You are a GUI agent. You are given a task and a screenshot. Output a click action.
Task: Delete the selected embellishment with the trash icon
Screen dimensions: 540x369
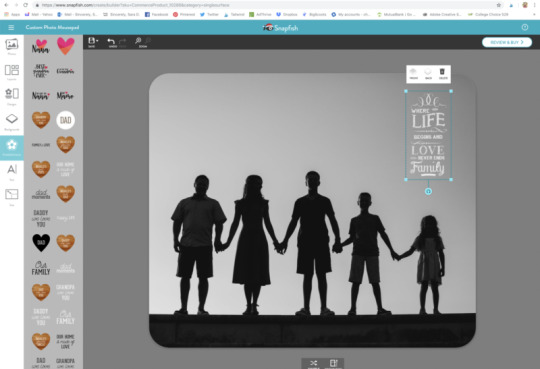[x=443, y=74]
